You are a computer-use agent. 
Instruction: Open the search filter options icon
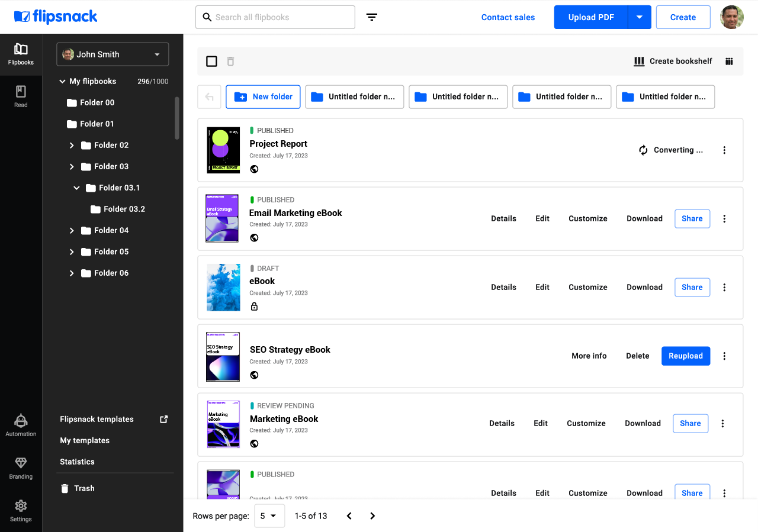(372, 17)
